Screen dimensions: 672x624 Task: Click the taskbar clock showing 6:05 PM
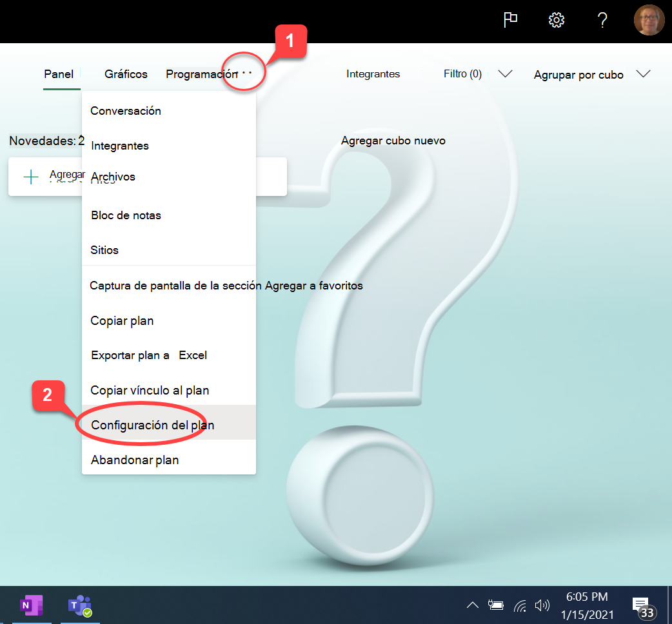point(587,605)
